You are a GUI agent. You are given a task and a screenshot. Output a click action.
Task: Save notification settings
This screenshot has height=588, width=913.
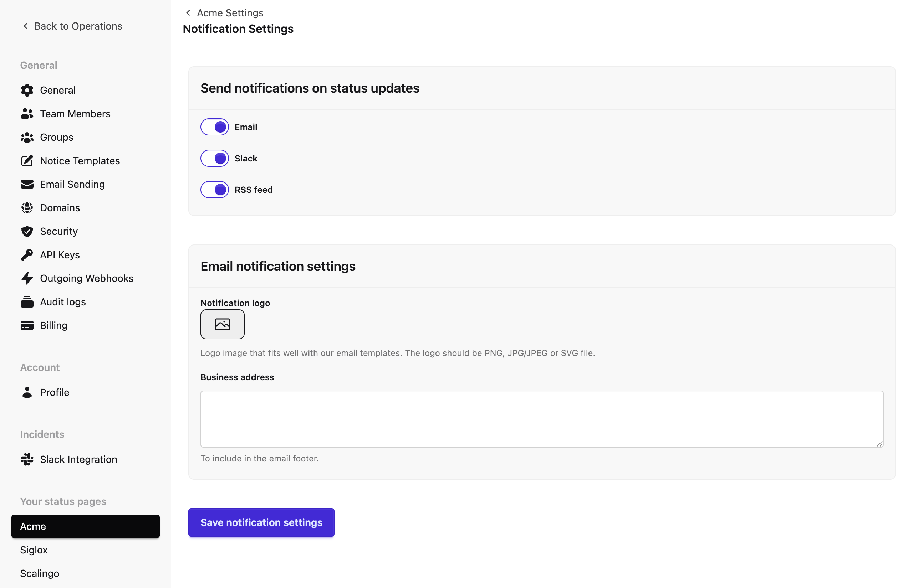click(261, 522)
